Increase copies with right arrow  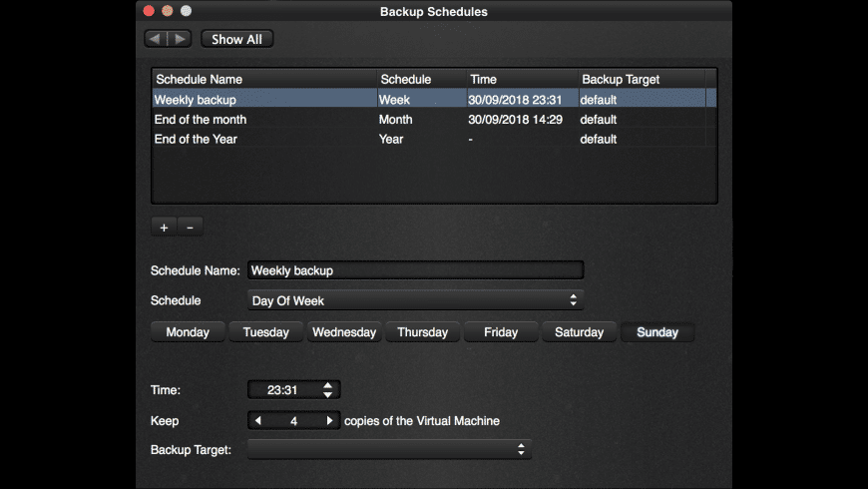329,421
